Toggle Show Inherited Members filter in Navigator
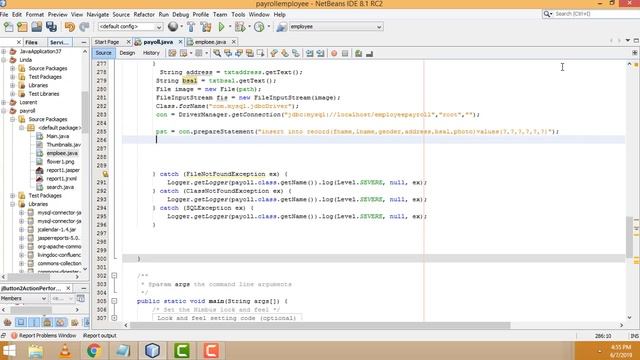 click(7, 322)
